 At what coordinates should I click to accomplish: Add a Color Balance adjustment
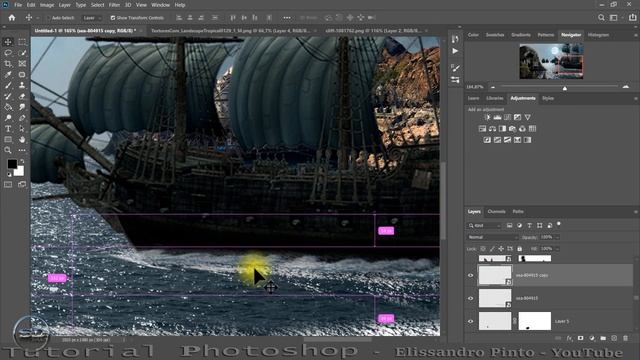coord(492,129)
